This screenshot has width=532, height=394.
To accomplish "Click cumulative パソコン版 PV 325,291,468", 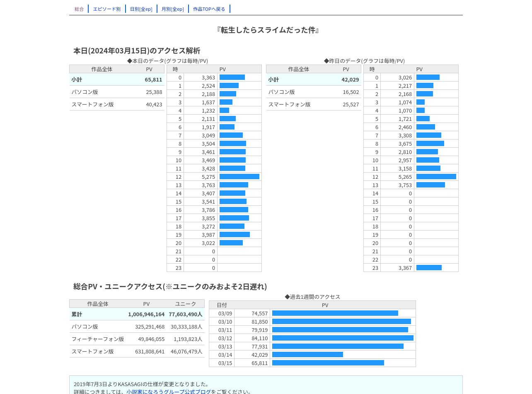I will [x=150, y=327].
